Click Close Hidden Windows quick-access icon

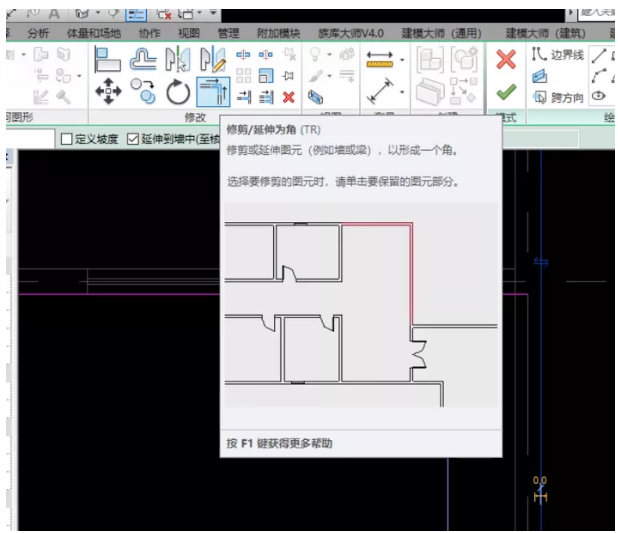164,14
